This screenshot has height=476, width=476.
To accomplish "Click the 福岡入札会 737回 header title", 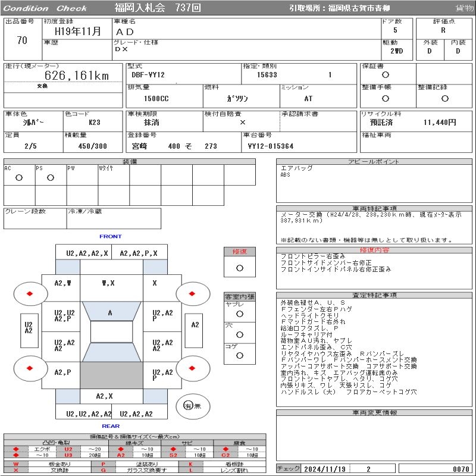I will pyautogui.click(x=158, y=8).
